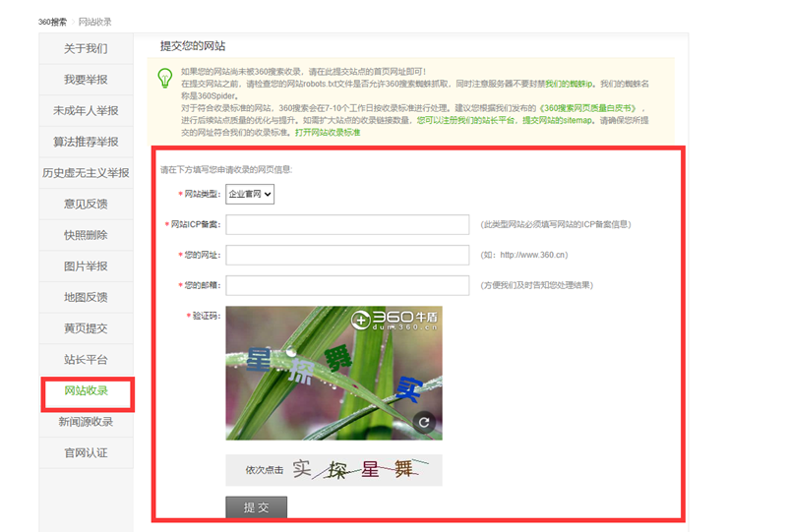Viewport: 787px width, 532px height.
Task: Open 快照删除 sidebar item
Action: click(x=86, y=235)
